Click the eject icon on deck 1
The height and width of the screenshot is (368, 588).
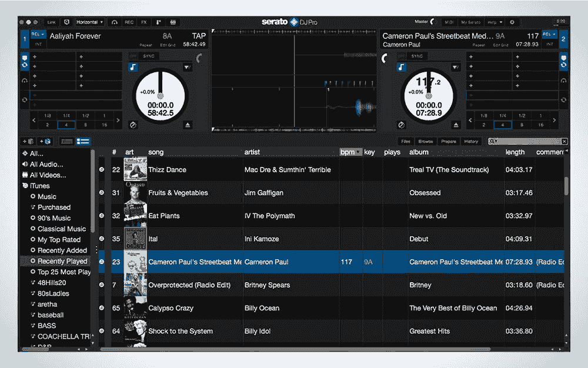(188, 125)
